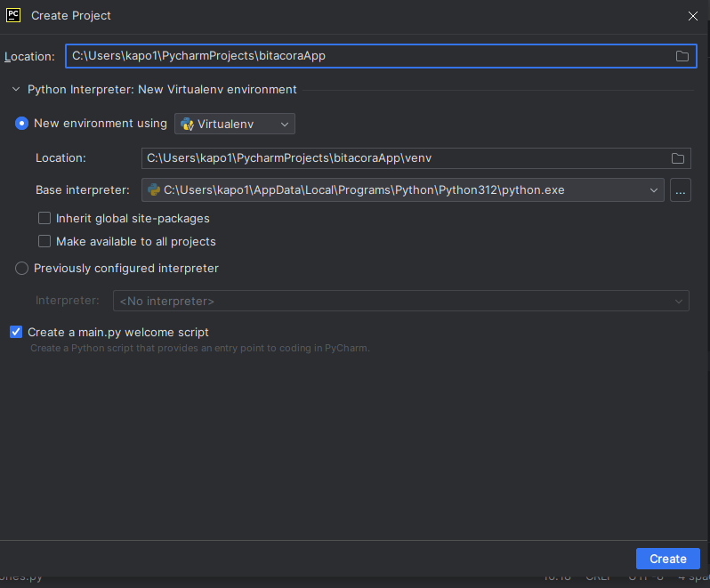The width and height of the screenshot is (710, 588).
Task: Select Previously configured interpreter radio button
Action: click(21, 269)
